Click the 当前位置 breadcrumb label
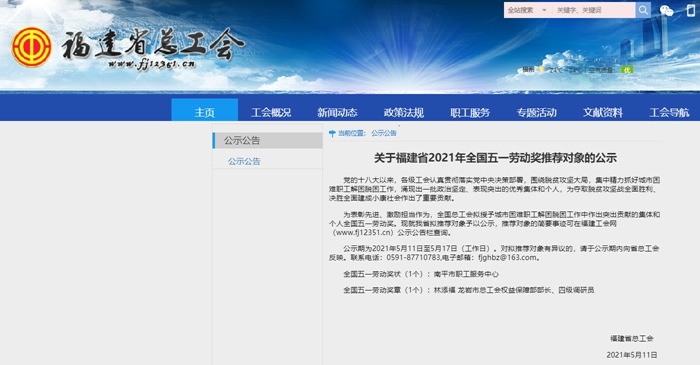The height and width of the screenshot is (365, 700). click(x=352, y=133)
